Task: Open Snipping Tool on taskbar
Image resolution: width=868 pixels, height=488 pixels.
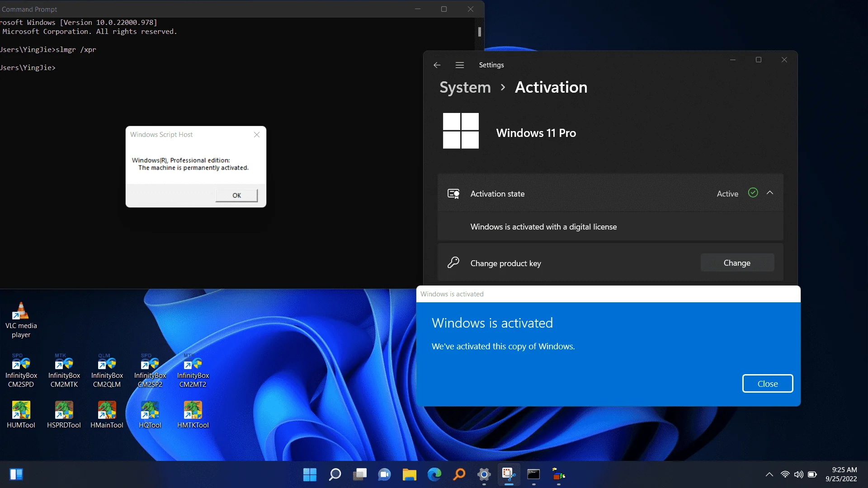Action: tap(509, 474)
